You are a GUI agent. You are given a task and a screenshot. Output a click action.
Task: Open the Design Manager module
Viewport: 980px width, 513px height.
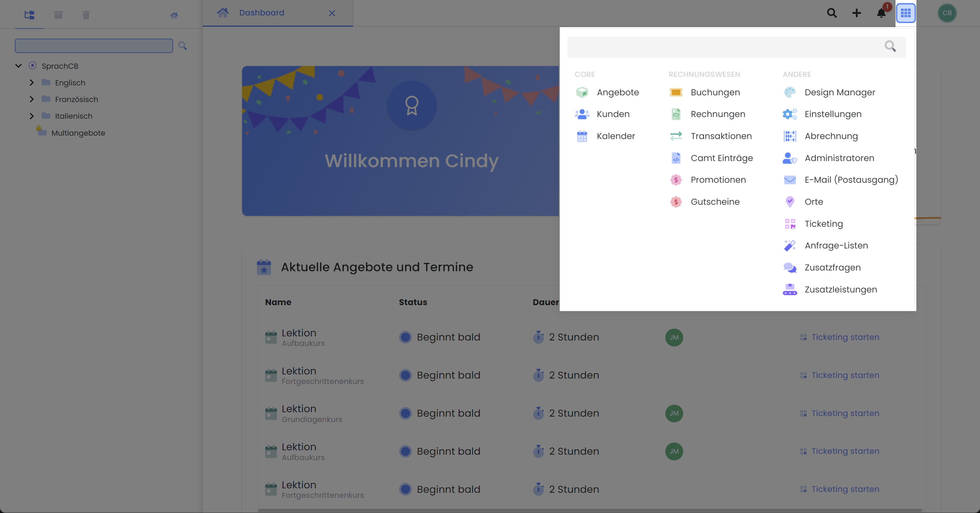[840, 92]
